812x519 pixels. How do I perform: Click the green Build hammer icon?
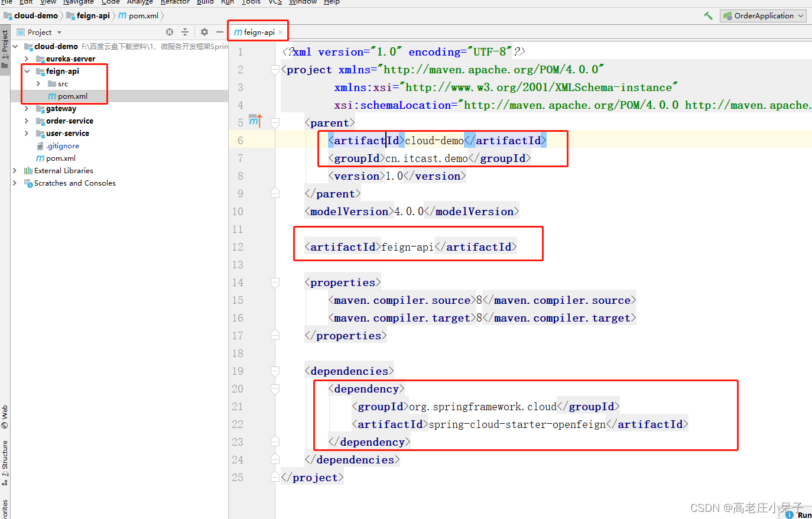pos(708,15)
